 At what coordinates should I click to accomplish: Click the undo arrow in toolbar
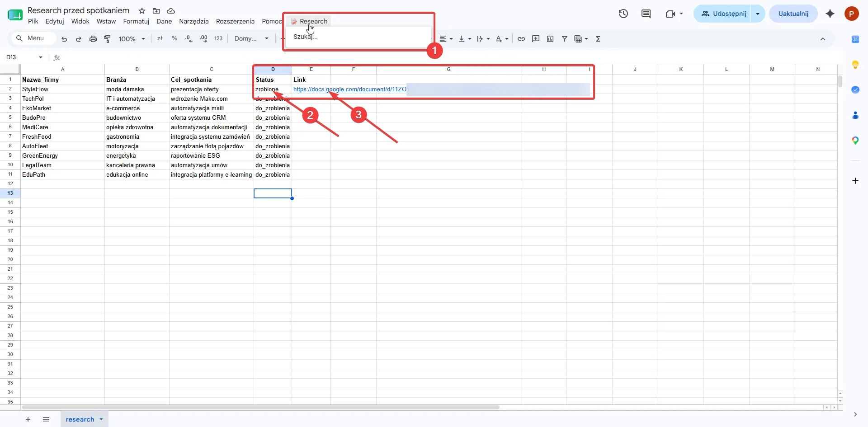[x=64, y=39]
